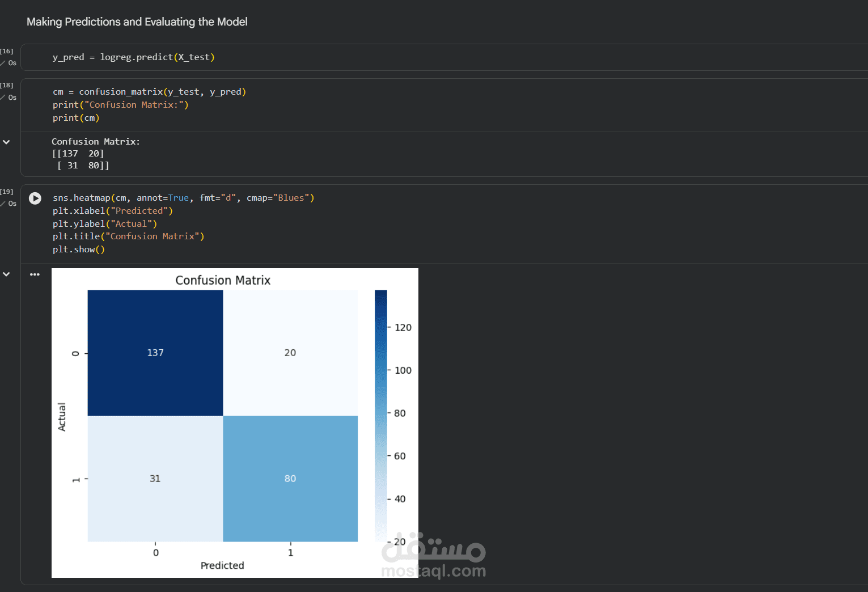
Task: Click the [18] execution count label
Action: point(6,85)
